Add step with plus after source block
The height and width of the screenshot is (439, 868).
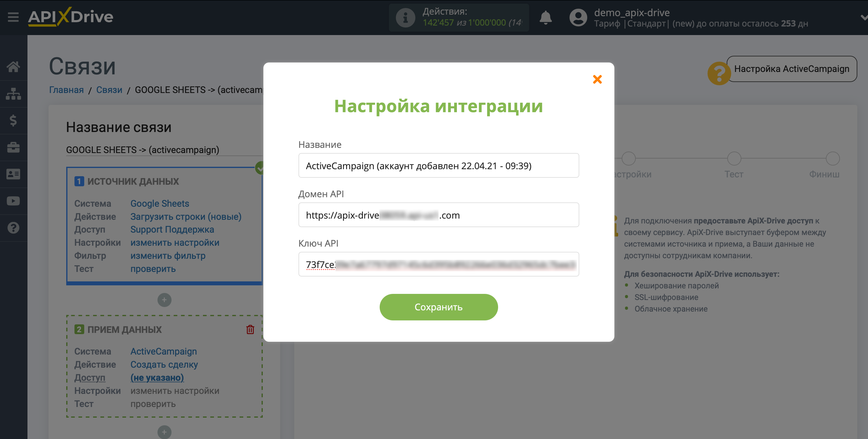coord(164,300)
